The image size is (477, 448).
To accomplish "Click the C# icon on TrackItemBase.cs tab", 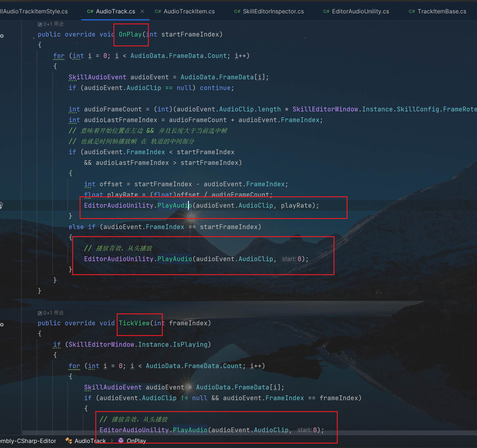I will tap(412, 12).
